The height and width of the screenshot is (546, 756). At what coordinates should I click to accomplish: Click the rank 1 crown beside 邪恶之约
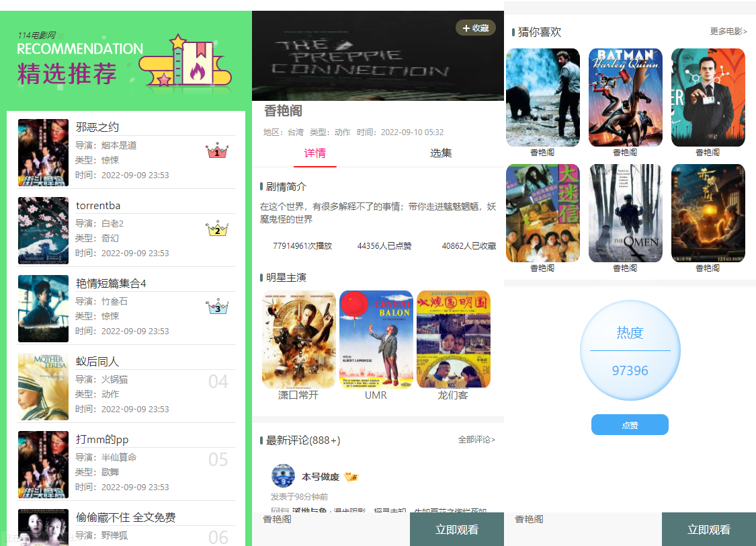coord(217,151)
